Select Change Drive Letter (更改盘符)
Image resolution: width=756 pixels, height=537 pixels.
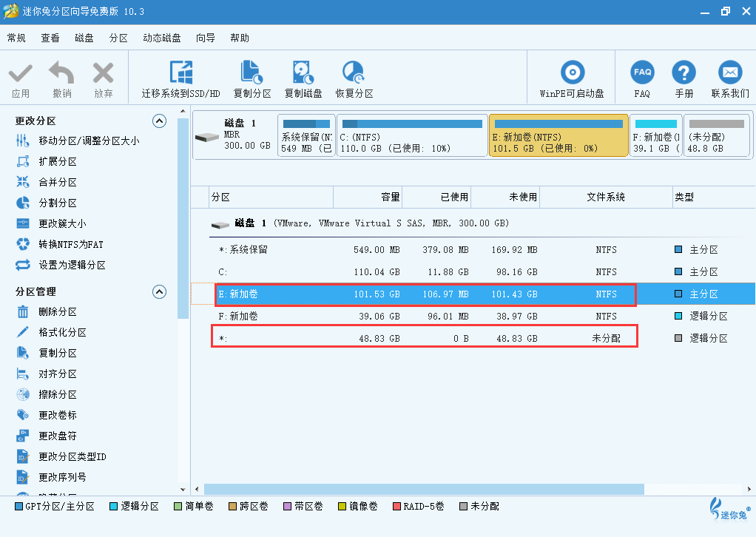pos(47,436)
